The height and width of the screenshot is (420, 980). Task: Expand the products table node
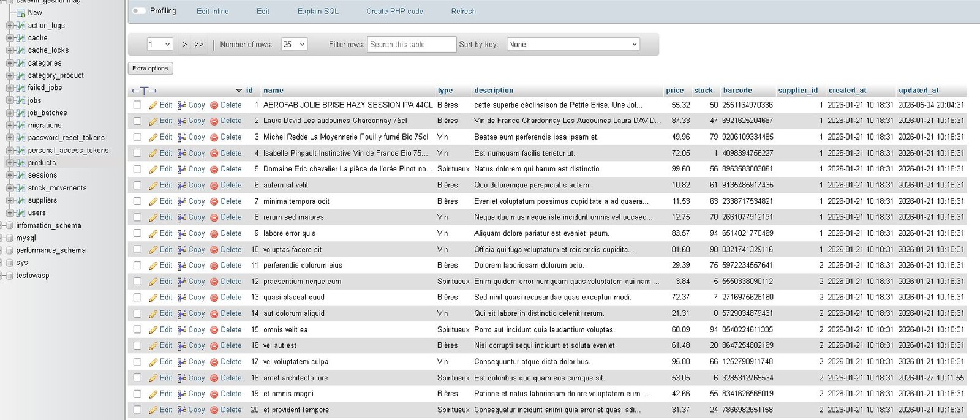pyautogui.click(x=9, y=163)
